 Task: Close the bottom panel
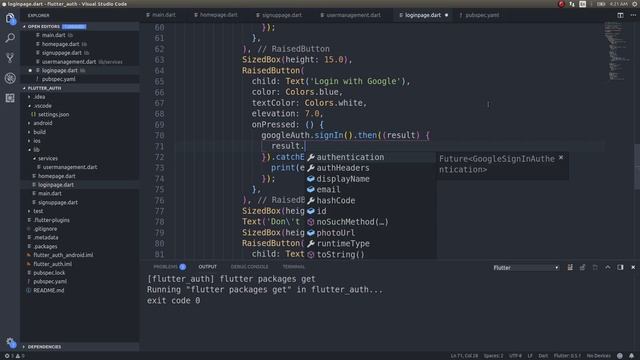pyautogui.click(x=633, y=267)
